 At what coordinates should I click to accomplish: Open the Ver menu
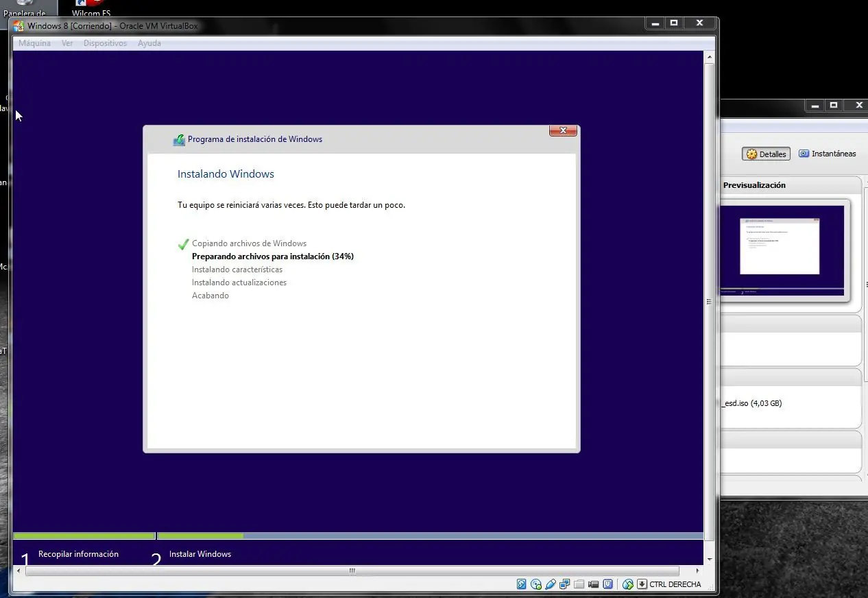pyautogui.click(x=67, y=43)
